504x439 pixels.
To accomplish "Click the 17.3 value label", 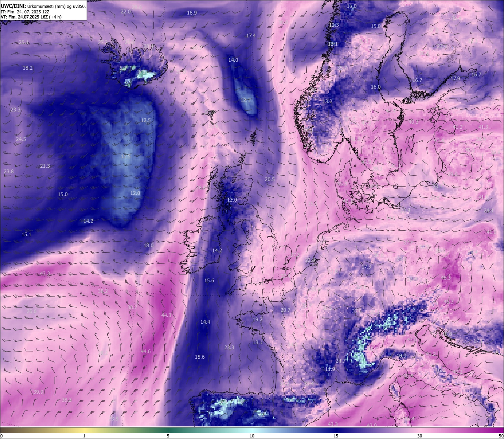I will coord(366,267).
